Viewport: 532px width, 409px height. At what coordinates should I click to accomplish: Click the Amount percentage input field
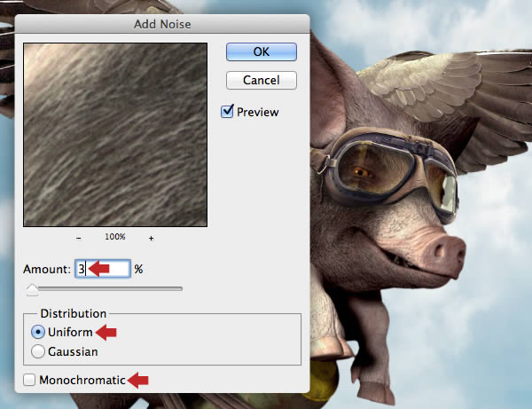(x=103, y=269)
